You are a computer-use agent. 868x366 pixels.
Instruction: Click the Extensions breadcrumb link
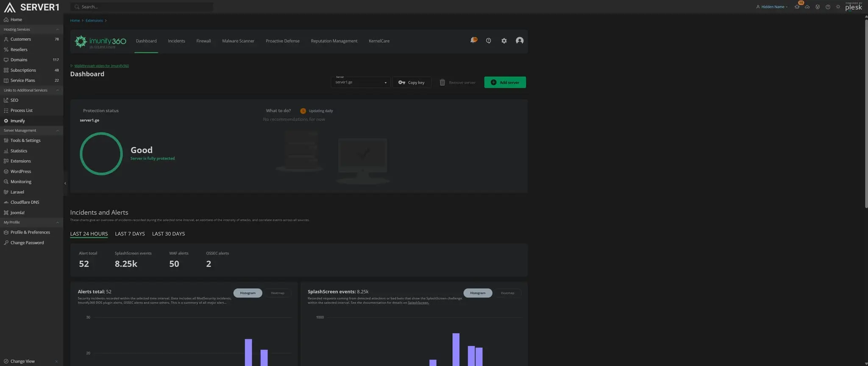pos(94,20)
